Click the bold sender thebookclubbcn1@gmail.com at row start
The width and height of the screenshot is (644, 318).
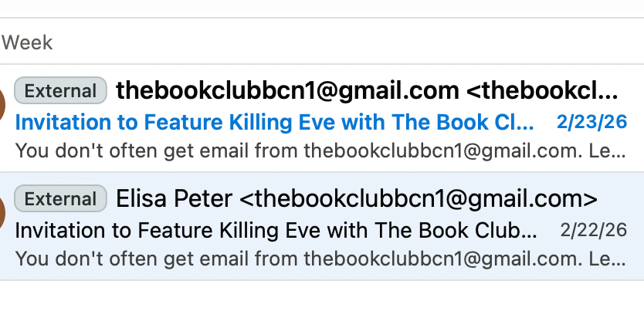287,91
